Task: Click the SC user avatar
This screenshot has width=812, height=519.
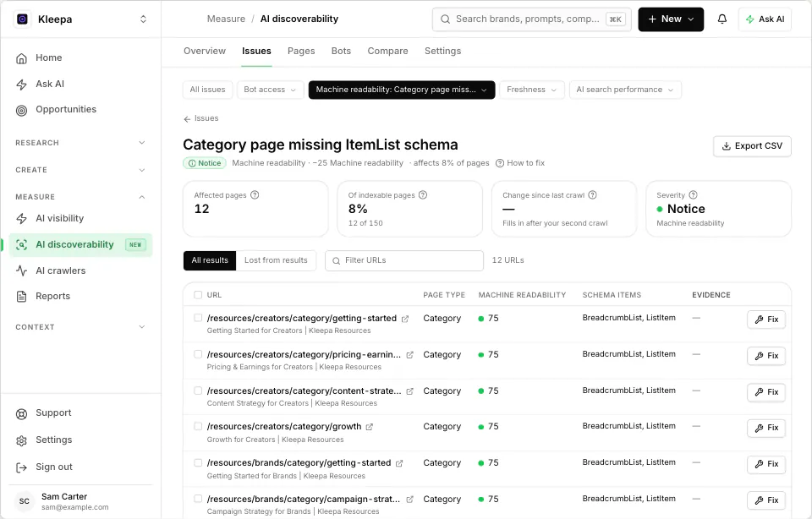Action: (25, 501)
